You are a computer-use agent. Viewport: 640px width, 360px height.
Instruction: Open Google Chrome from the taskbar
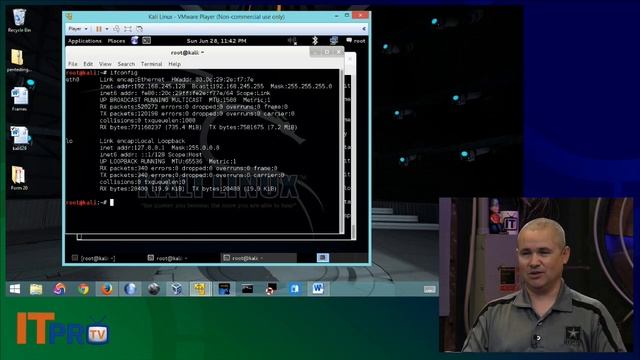[83, 289]
